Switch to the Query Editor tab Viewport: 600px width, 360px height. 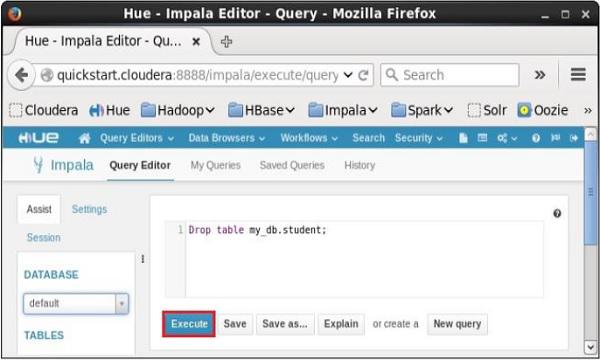pos(140,165)
